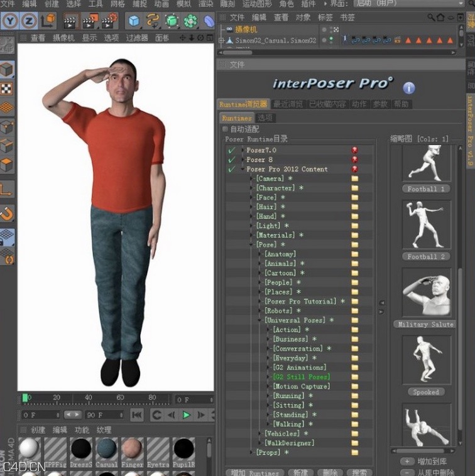Enable snap magnet icon in left sidebar
Image resolution: width=475 pixels, height=476 pixels.
[x=8, y=214]
